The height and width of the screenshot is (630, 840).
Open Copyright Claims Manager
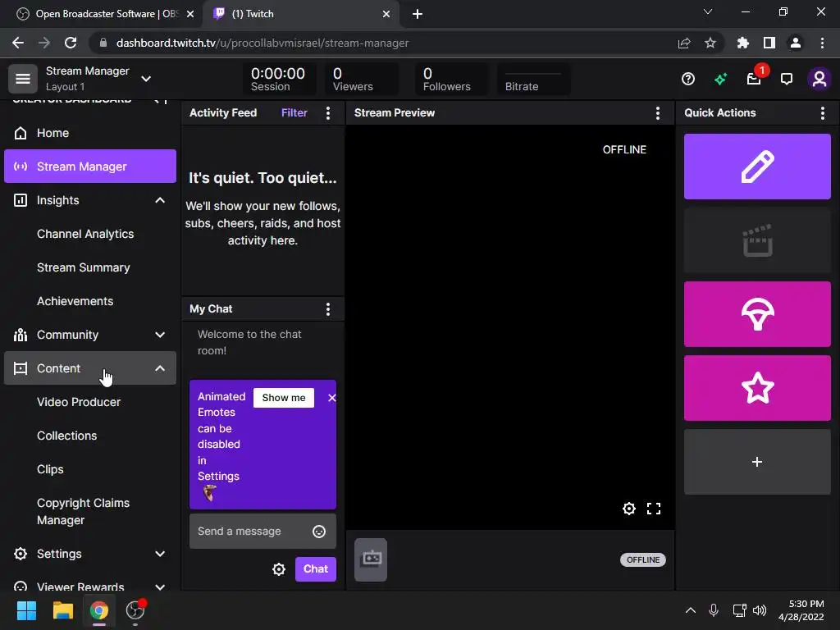coord(83,512)
